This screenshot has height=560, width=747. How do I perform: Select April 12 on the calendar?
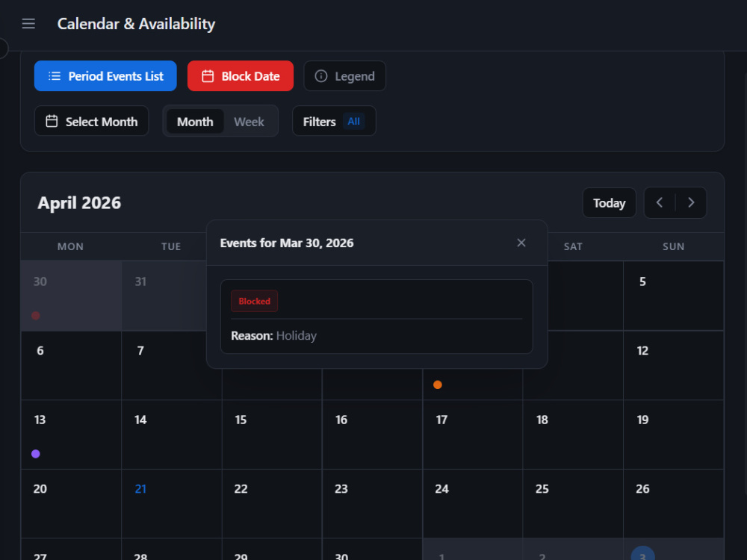pos(674,365)
